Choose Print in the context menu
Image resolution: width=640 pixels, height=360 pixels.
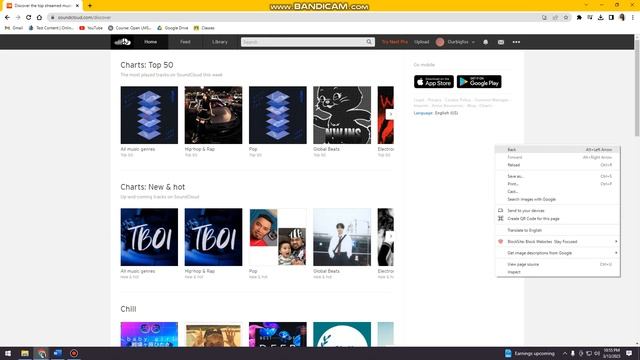click(x=558, y=184)
